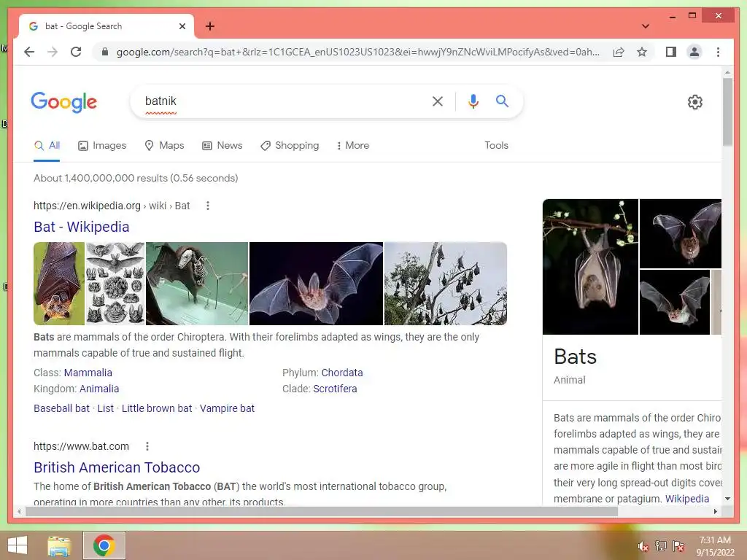The width and height of the screenshot is (747, 560).
Task: Open the bats roosting in tree thumbnail
Action: pyautogui.click(x=446, y=284)
